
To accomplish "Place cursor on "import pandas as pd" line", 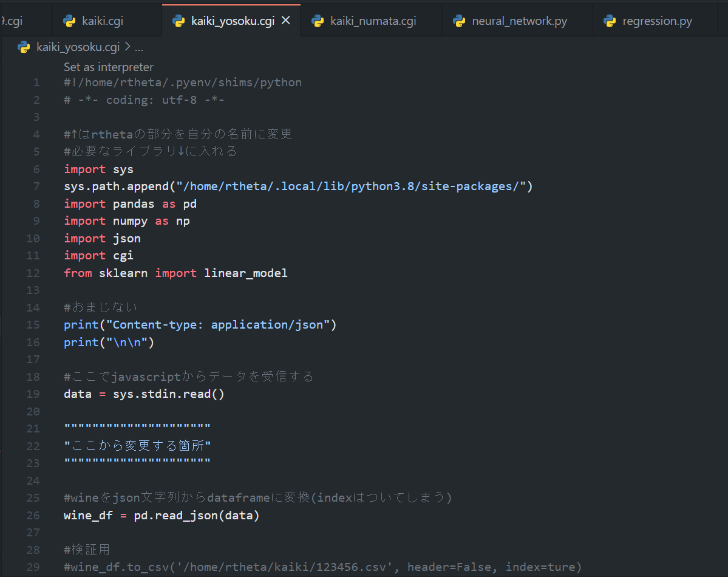I will coord(130,204).
